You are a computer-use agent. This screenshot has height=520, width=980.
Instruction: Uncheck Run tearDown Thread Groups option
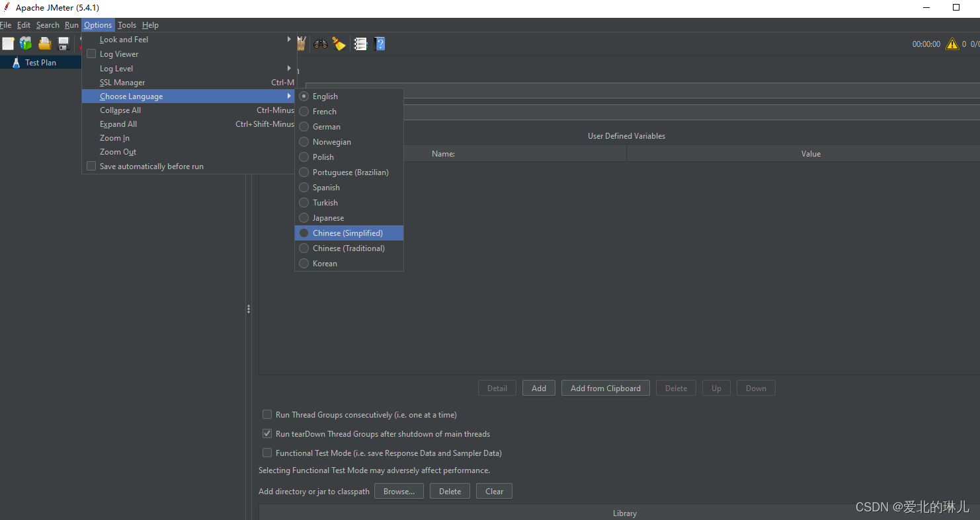267,433
